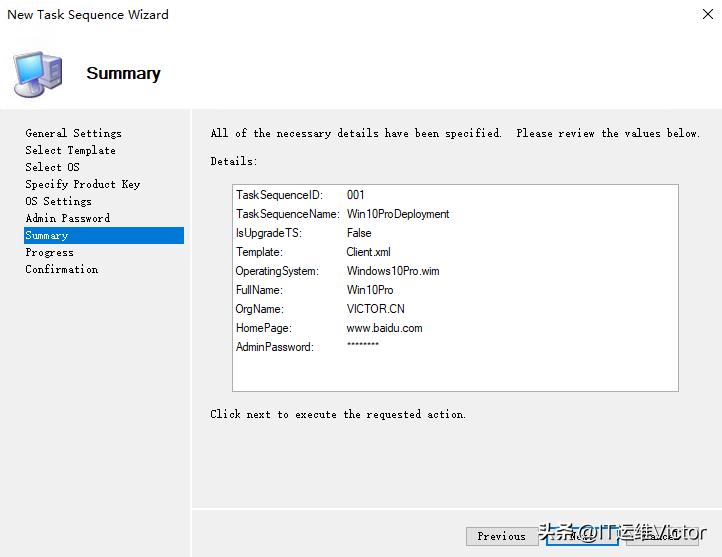Image resolution: width=722 pixels, height=557 pixels.
Task: Click the HomePage value www.baidu.com
Action: 384,328
